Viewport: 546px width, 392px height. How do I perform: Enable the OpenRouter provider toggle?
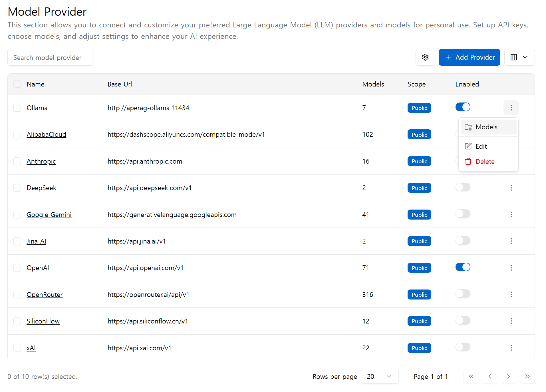tap(463, 294)
